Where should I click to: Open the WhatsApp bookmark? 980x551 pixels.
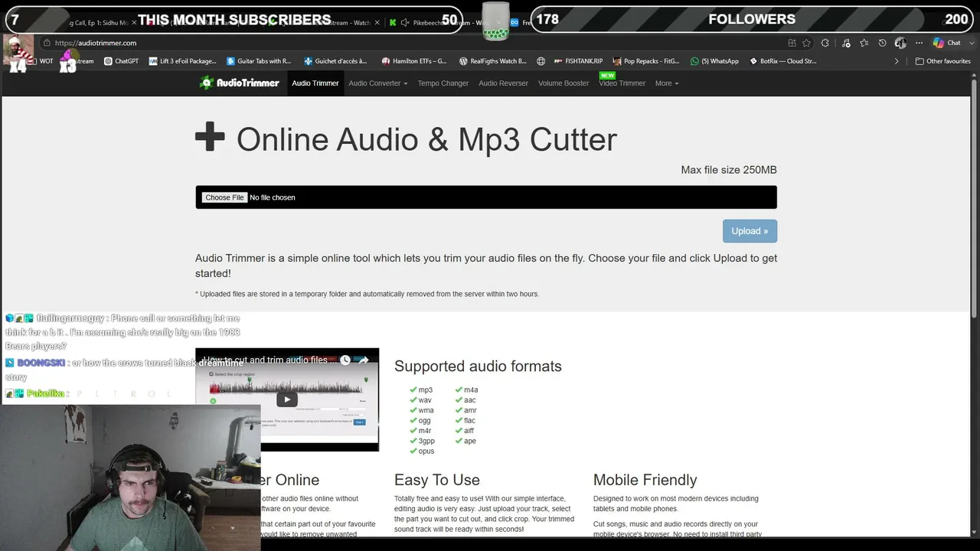[x=714, y=61]
